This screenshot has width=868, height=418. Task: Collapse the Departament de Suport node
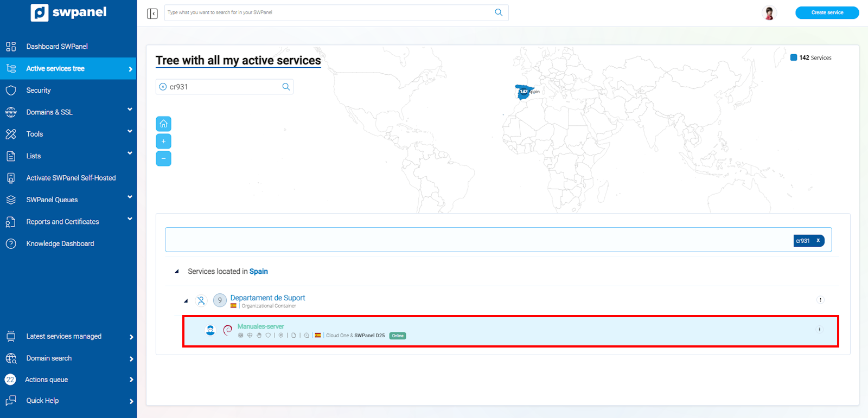(x=186, y=301)
